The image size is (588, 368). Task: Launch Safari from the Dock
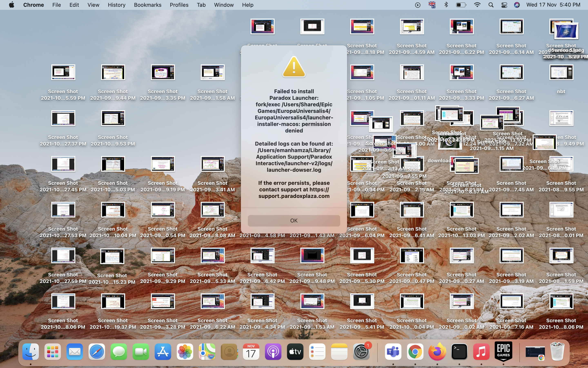(x=97, y=352)
